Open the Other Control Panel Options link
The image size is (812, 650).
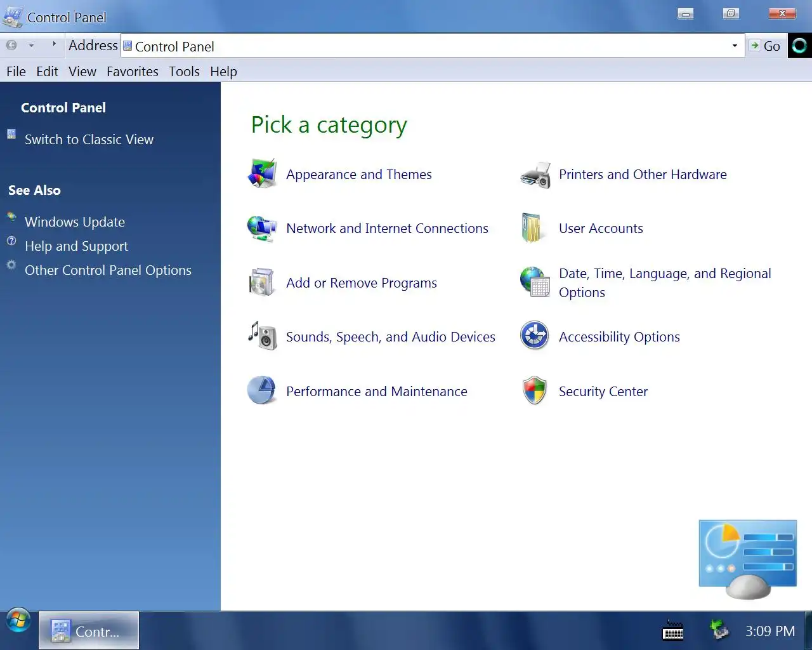click(108, 270)
